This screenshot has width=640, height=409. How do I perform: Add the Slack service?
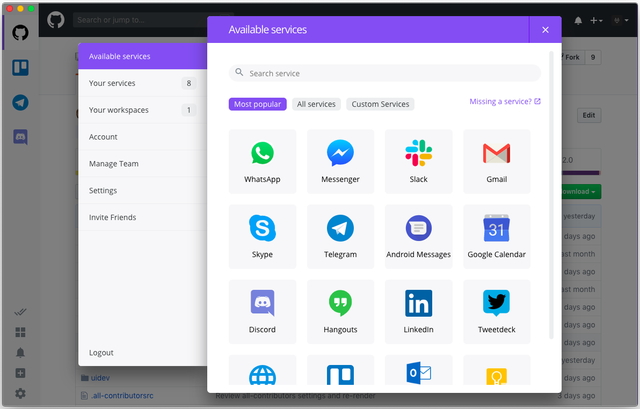click(x=418, y=162)
